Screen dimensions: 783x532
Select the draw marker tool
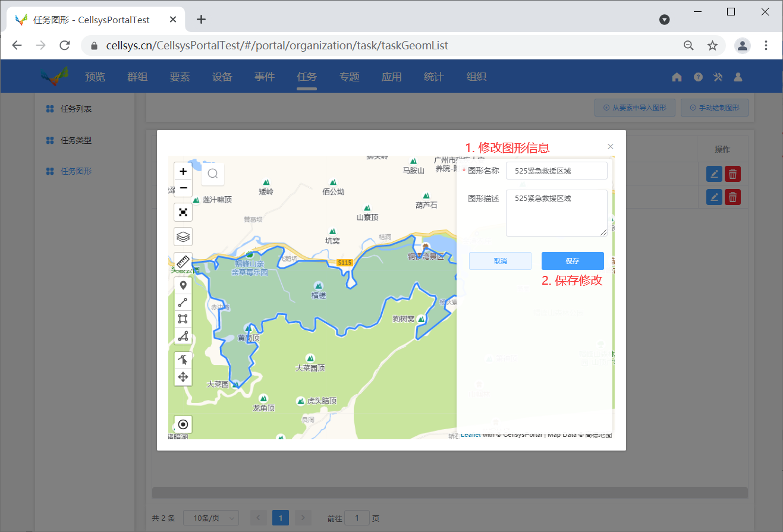click(x=183, y=285)
